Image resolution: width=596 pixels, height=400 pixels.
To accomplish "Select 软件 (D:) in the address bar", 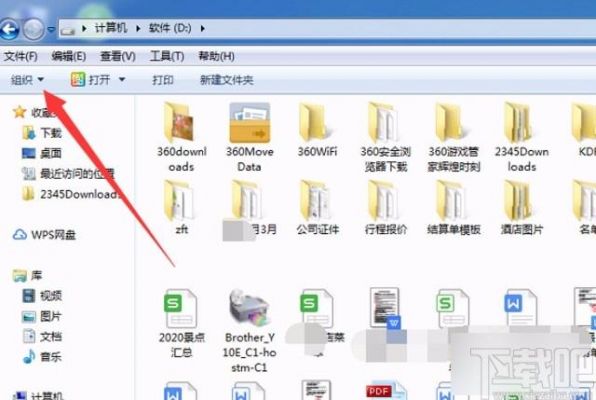I will coord(170,28).
